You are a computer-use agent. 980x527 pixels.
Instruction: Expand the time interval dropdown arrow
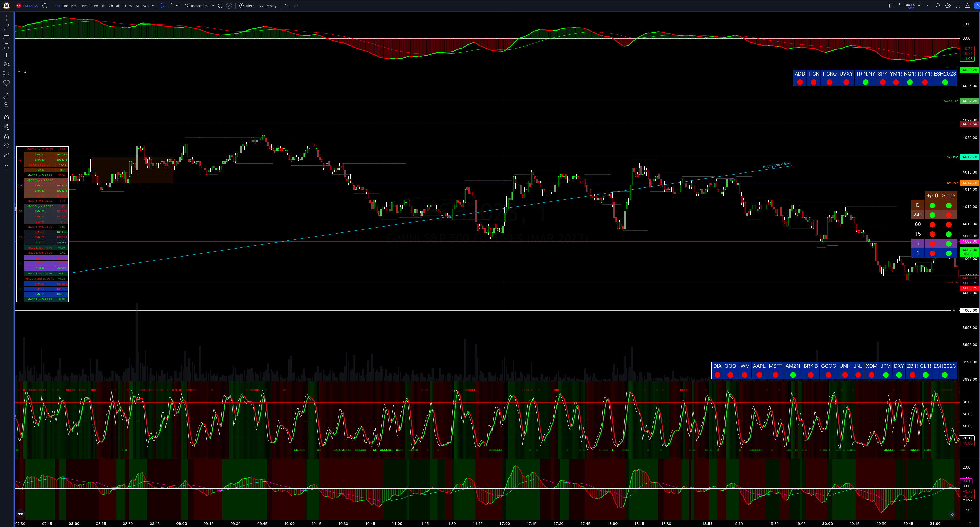coord(153,6)
